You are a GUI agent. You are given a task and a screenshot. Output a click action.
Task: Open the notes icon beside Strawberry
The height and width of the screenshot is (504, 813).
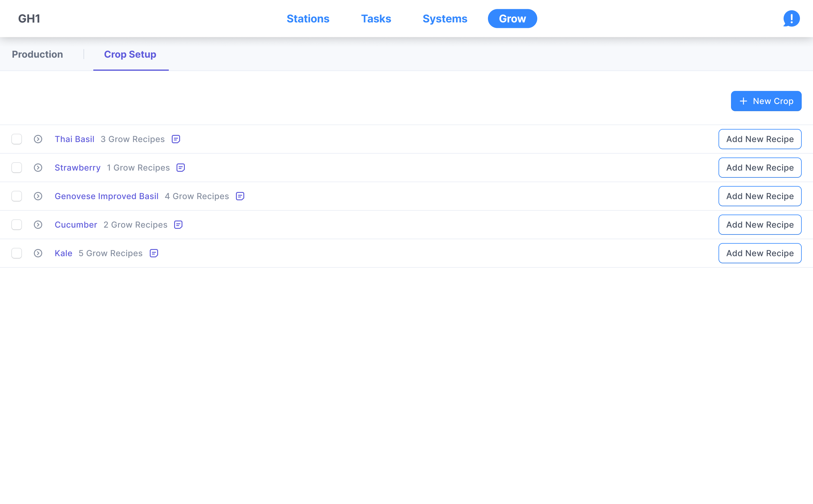181,168
